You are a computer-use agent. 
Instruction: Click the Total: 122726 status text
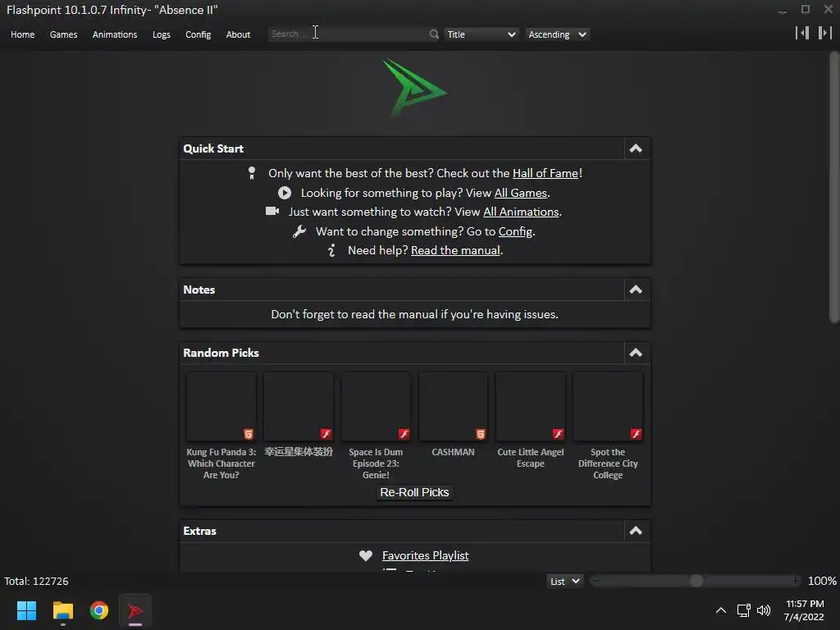click(x=36, y=582)
